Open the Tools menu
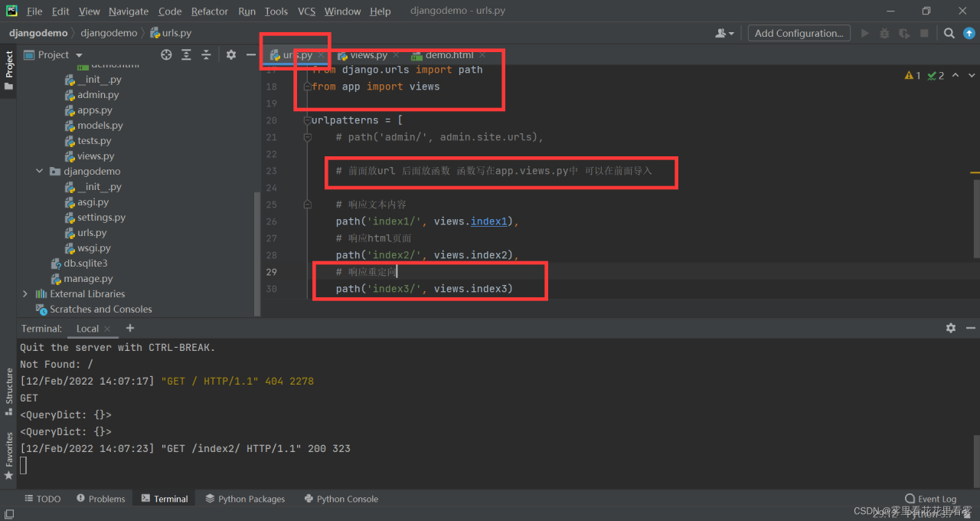The image size is (980, 521). pos(276,11)
